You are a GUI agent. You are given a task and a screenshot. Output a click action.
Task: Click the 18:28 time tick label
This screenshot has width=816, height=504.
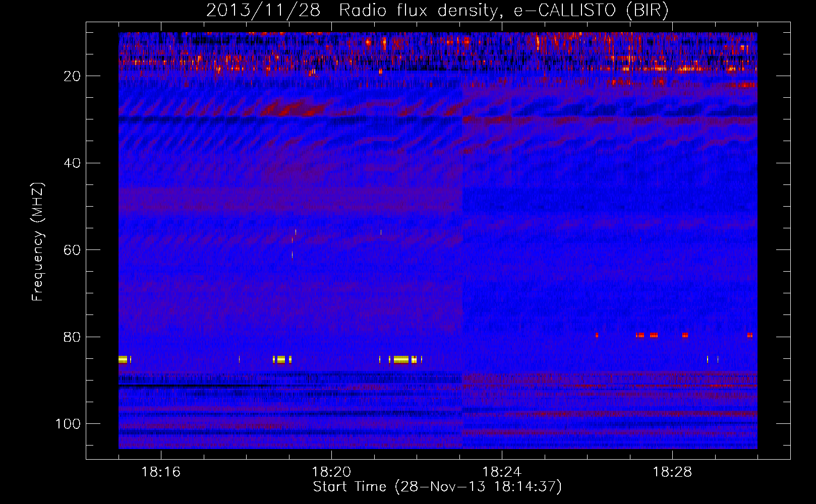tap(672, 472)
